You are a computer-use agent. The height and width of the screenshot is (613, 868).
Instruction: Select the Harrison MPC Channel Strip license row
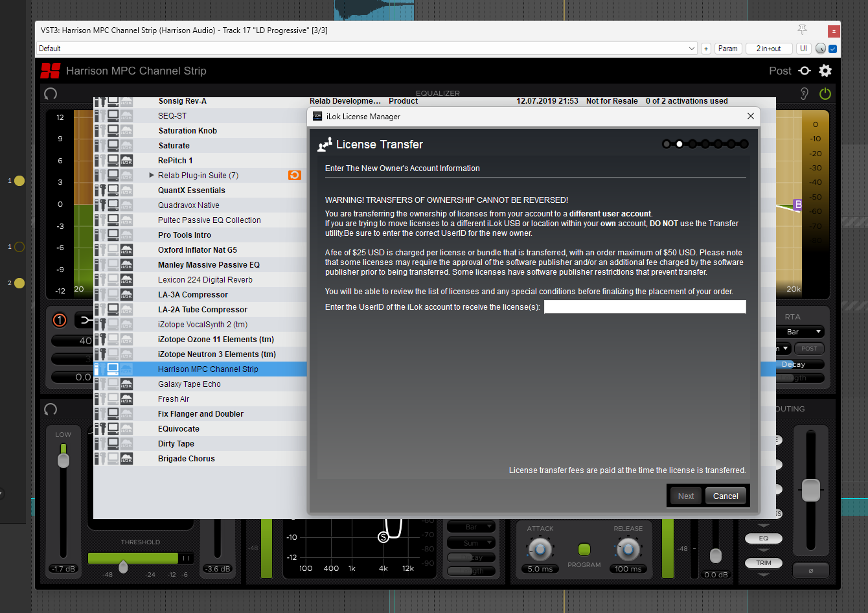pyautogui.click(x=200, y=369)
